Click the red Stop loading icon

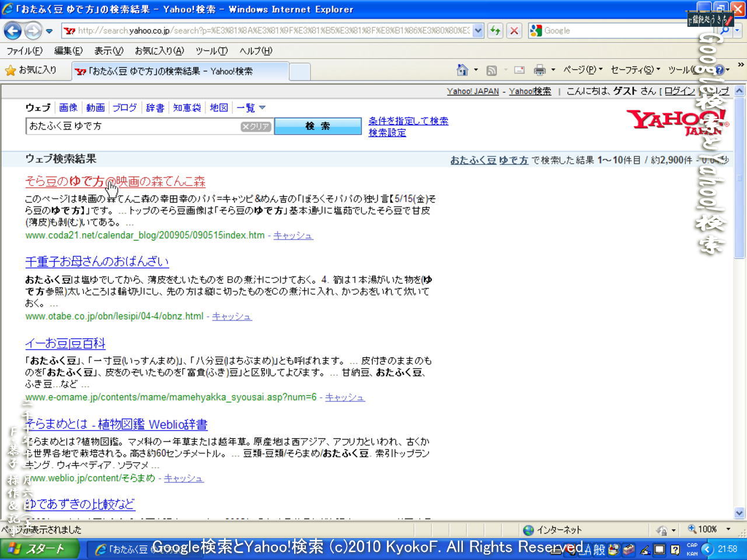click(514, 30)
